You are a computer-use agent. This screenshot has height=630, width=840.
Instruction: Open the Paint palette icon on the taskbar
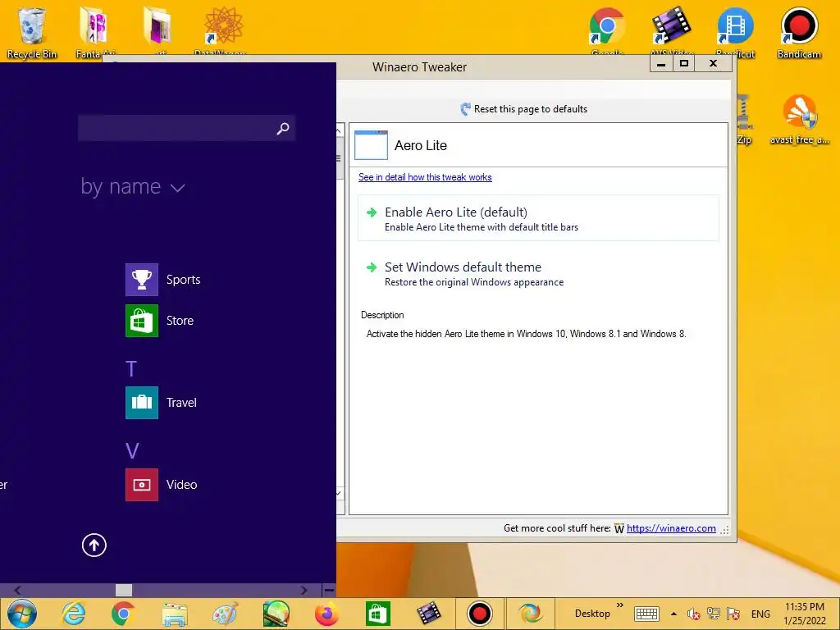(225, 614)
